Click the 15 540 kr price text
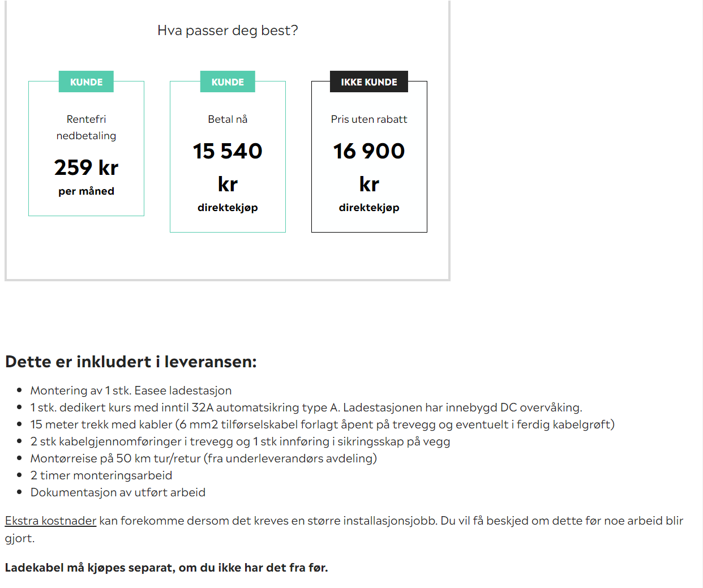Image resolution: width=703 pixels, height=588 pixels. pos(228,168)
